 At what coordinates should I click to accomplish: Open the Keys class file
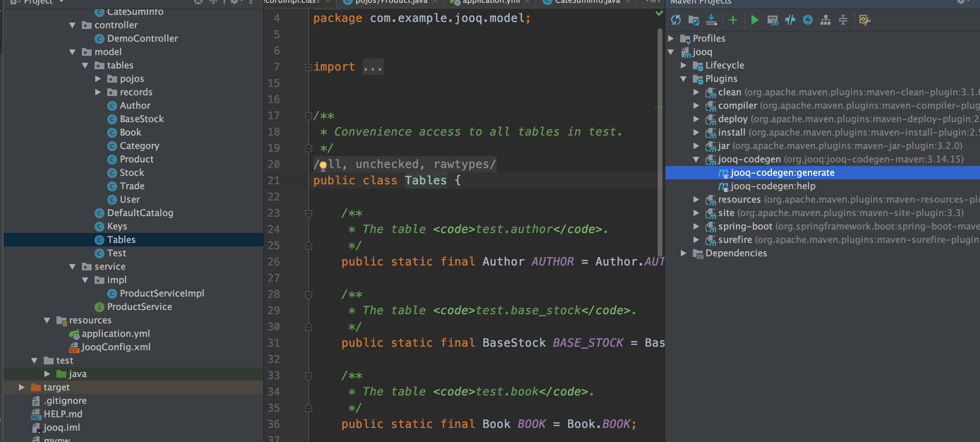point(117,227)
